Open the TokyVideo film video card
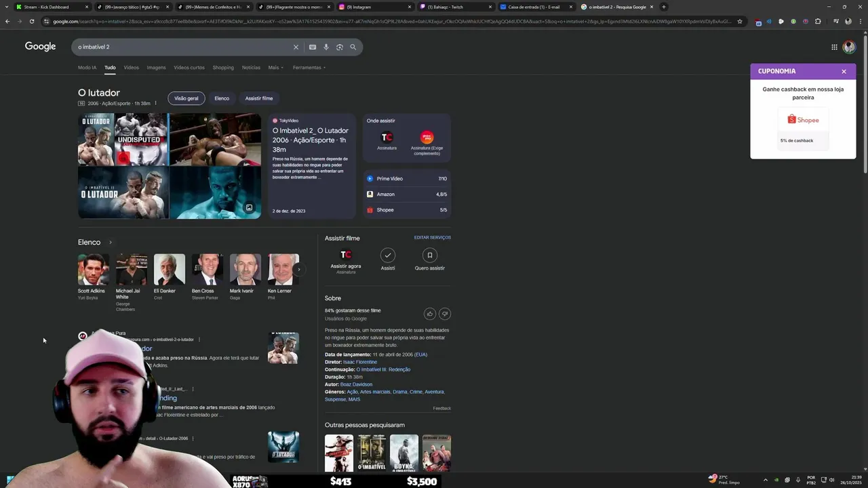Viewport: 868px width, 488px height. 312,165
